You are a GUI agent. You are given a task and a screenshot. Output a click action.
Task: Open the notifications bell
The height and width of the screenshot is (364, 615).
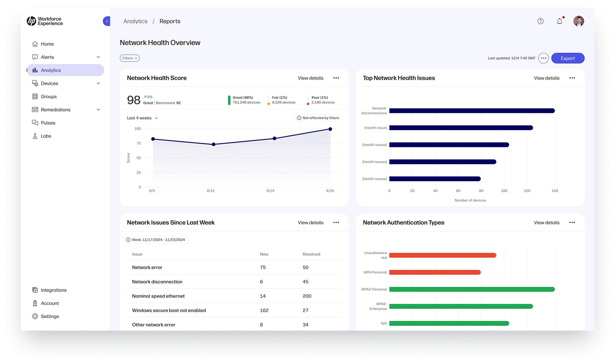(x=559, y=21)
